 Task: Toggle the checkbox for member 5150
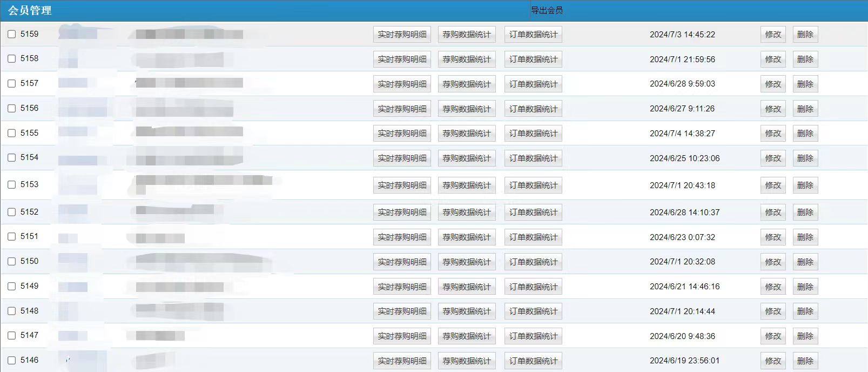[x=12, y=262]
